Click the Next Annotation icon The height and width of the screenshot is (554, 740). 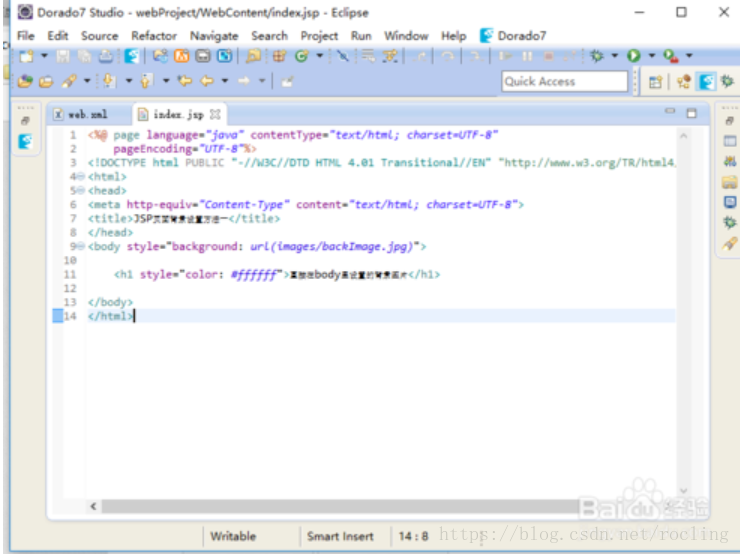click(x=109, y=81)
